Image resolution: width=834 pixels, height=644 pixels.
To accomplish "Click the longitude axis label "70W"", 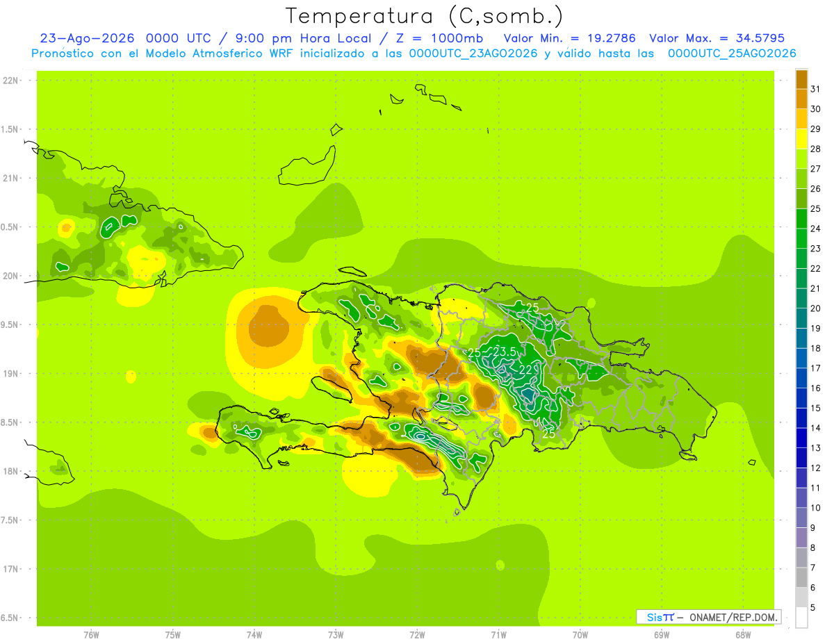I will pyautogui.click(x=580, y=635).
